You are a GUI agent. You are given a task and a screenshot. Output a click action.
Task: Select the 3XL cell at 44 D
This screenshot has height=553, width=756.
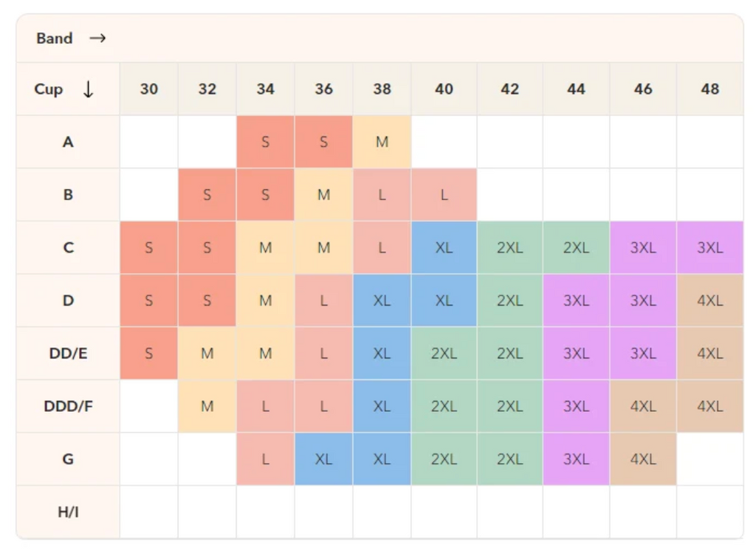tap(576, 300)
